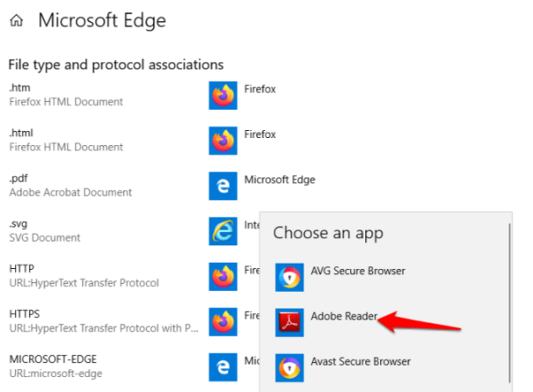The width and height of the screenshot is (533, 392).
Task: Click the Adobe Reader icon in app list
Action: [289, 321]
